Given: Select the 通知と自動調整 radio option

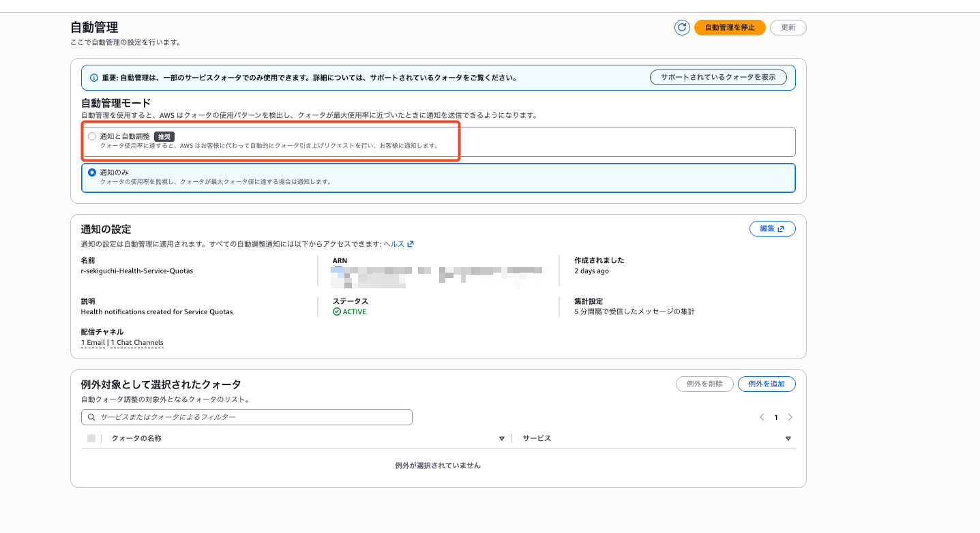Looking at the screenshot, I should click(92, 136).
